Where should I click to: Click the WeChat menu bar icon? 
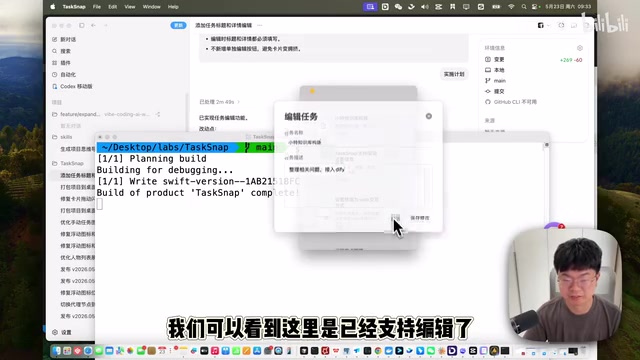tap(398, 7)
